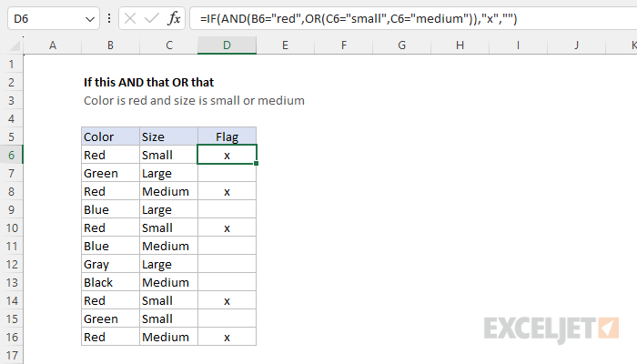Select the Red cell in row 16

coord(110,337)
